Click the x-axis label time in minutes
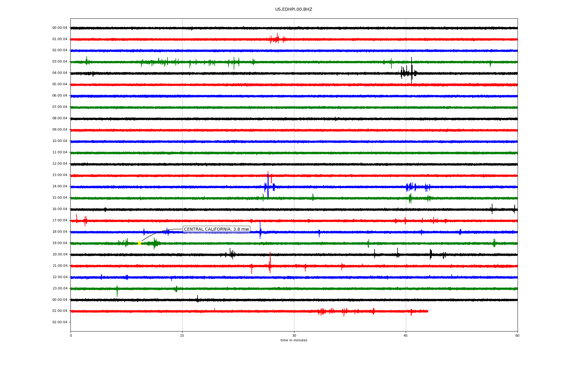This screenshot has width=588, height=368. 294,340
